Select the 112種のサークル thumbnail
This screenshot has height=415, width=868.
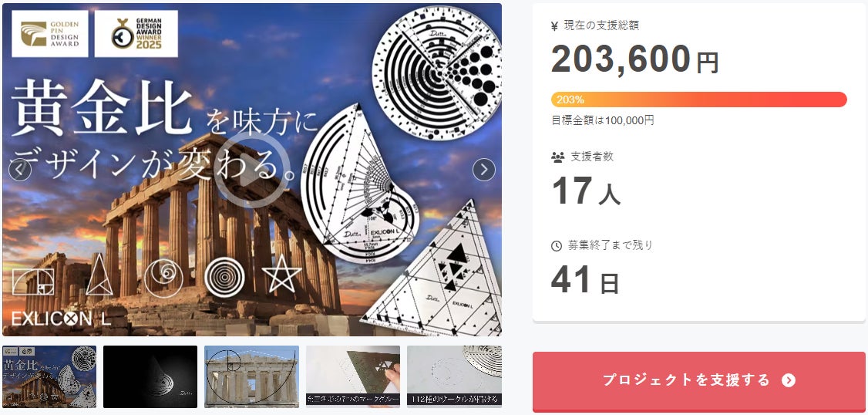[455, 376]
